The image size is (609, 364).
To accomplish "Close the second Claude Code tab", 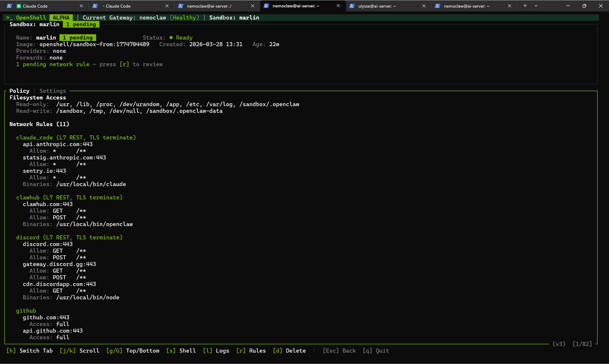I will pos(167,6).
